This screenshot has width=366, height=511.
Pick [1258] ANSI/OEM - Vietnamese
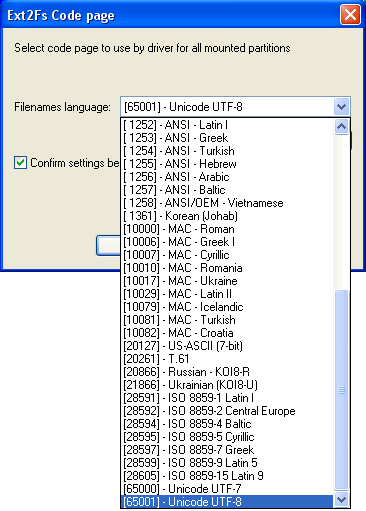pyautogui.click(x=227, y=203)
